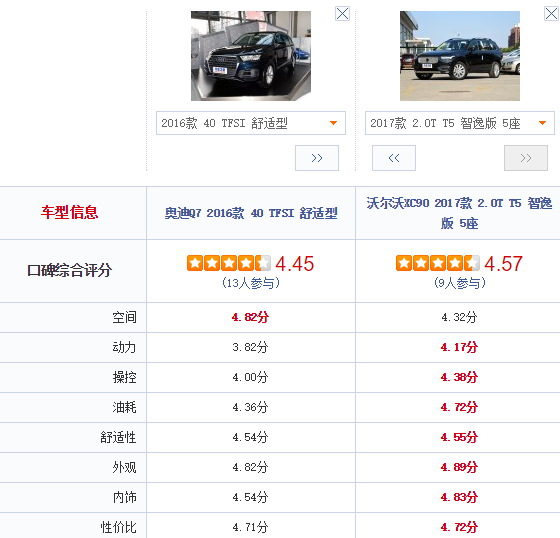Click the 口碑综合评分 label
The height and width of the screenshot is (538, 560).
pyautogui.click(x=69, y=270)
